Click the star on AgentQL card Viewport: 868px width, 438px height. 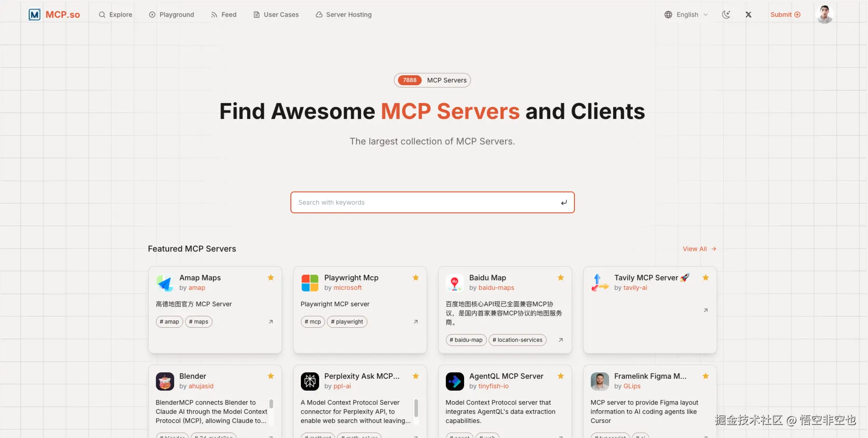(x=561, y=376)
